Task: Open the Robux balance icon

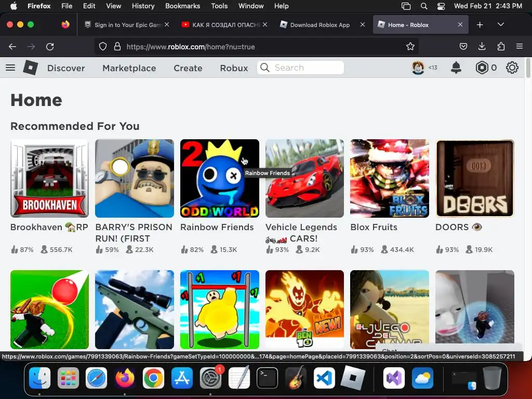Action: (x=482, y=68)
